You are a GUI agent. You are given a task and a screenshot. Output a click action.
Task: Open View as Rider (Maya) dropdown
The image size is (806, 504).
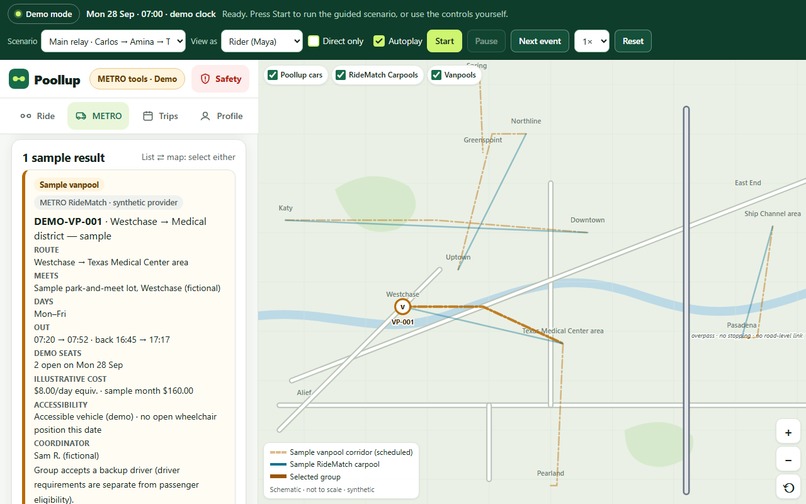(262, 41)
